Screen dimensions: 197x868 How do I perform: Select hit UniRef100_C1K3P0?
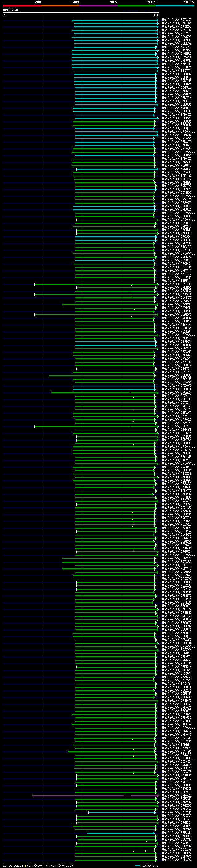coord(177,860)
